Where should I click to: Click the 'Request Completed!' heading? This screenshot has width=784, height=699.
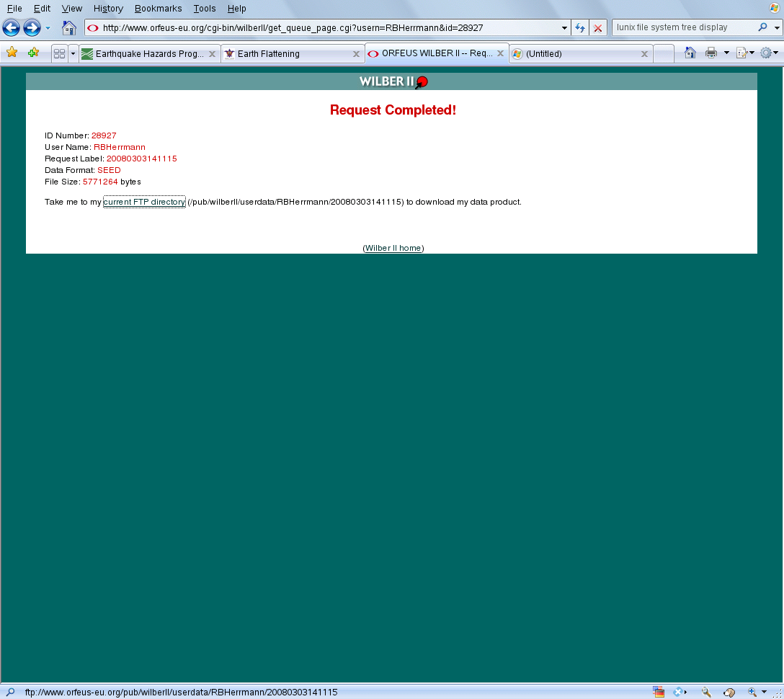pos(393,110)
